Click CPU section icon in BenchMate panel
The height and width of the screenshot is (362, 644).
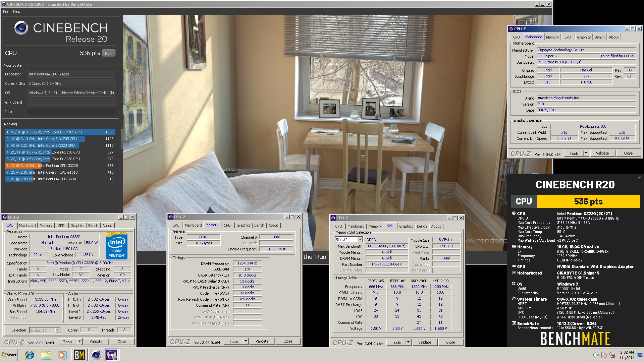pos(514,214)
